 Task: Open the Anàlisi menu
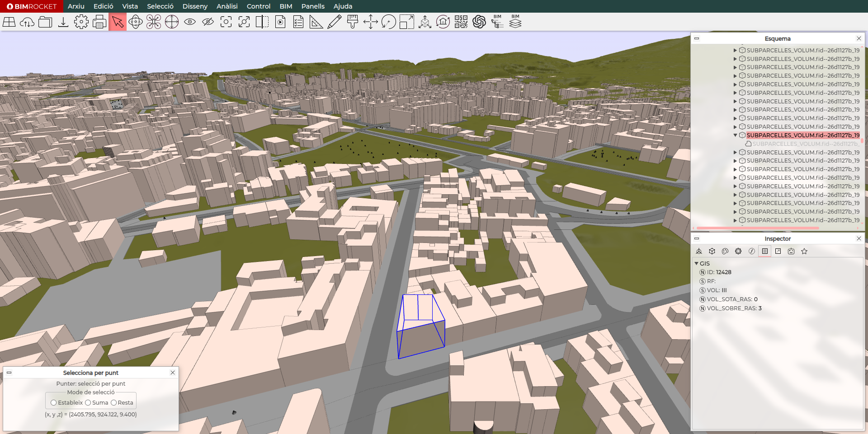pyautogui.click(x=227, y=6)
